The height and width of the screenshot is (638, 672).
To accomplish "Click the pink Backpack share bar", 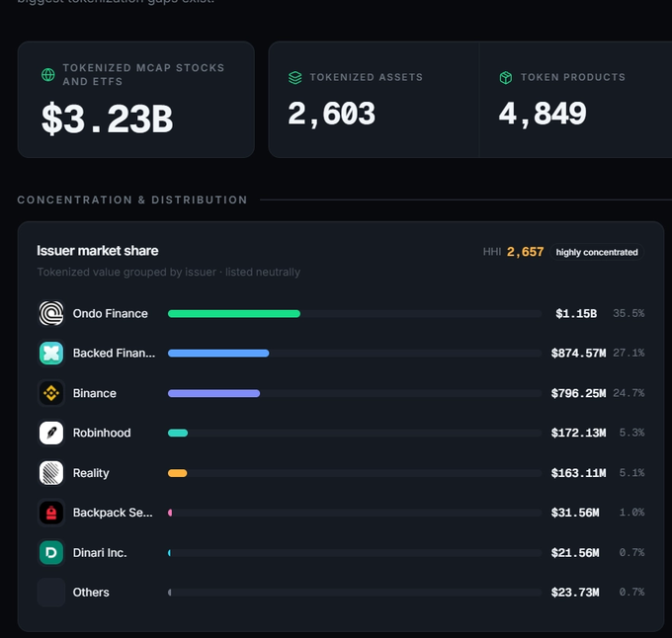I will coord(170,513).
